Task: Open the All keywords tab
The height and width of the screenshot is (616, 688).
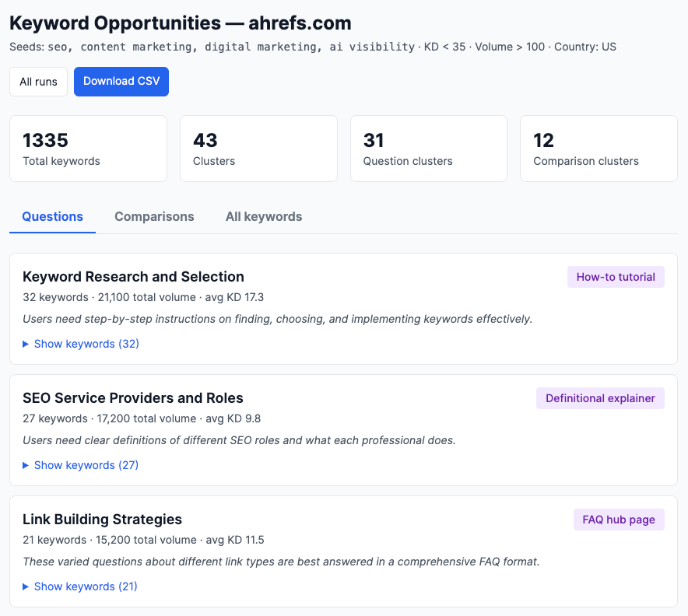Action: click(x=263, y=216)
